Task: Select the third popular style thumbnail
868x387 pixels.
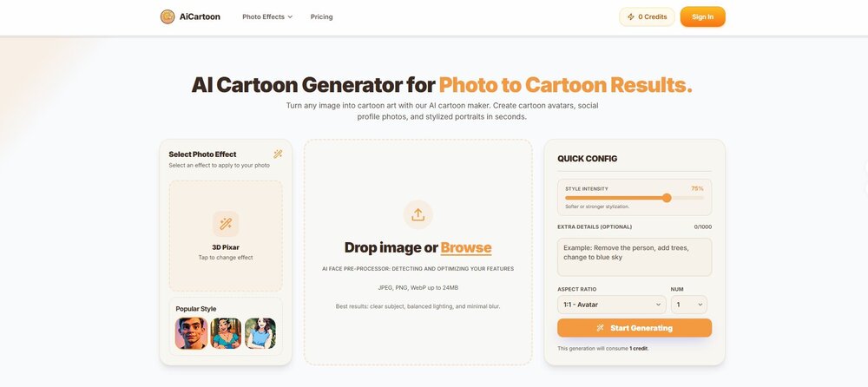Action: [260, 333]
